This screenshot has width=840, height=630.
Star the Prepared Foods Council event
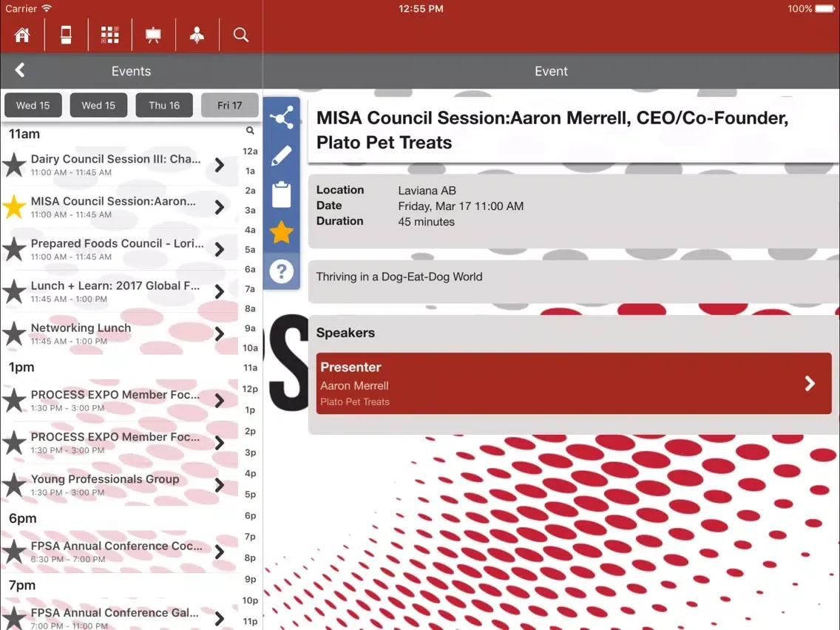tap(15, 249)
